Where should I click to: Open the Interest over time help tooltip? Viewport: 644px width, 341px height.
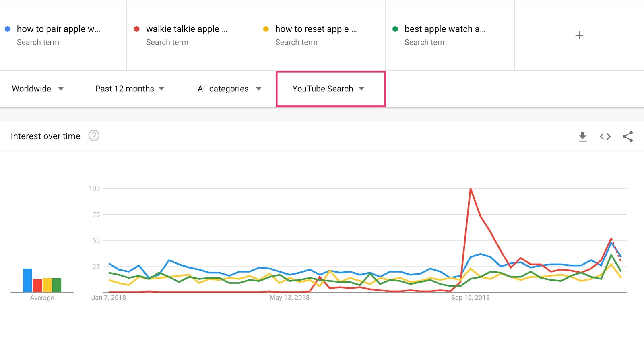(x=94, y=136)
